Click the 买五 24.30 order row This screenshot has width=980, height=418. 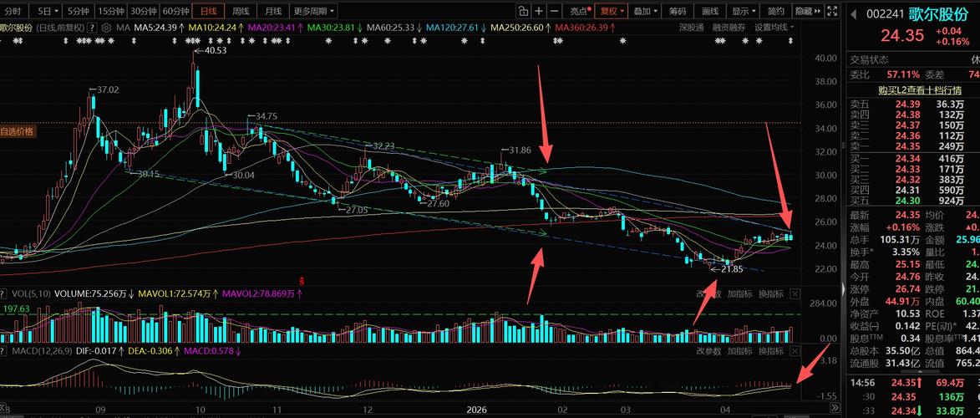click(912, 201)
